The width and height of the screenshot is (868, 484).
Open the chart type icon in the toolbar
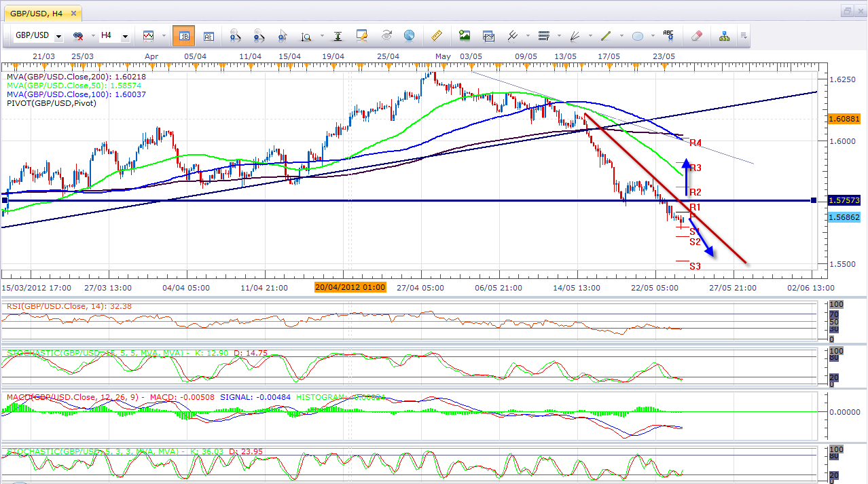coord(148,35)
